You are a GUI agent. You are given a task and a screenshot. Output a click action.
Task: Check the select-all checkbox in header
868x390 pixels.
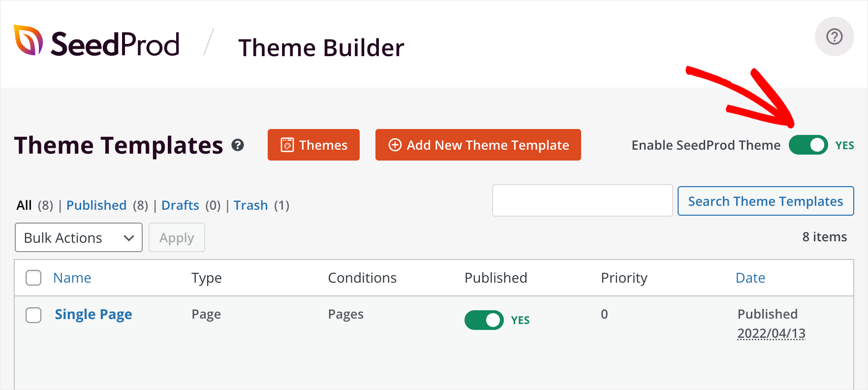click(33, 278)
